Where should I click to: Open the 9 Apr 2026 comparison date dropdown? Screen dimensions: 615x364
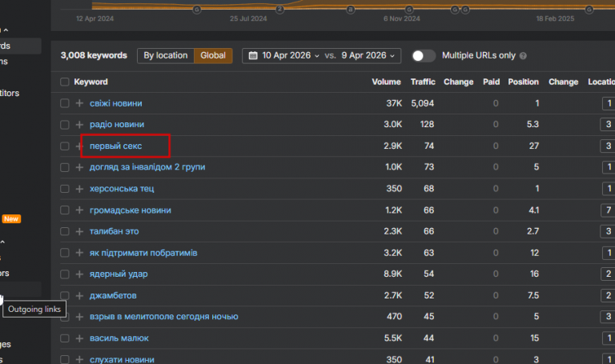click(x=368, y=56)
